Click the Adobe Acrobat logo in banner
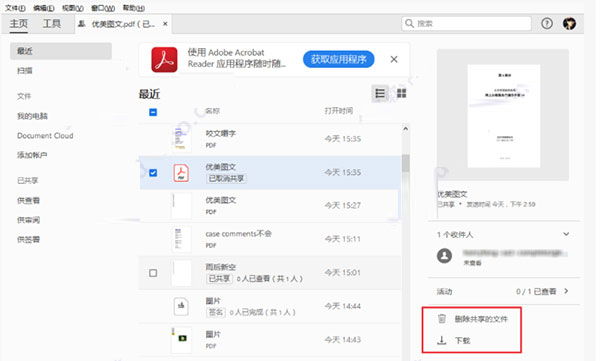The height and width of the screenshot is (361, 600). (x=164, y=60)
